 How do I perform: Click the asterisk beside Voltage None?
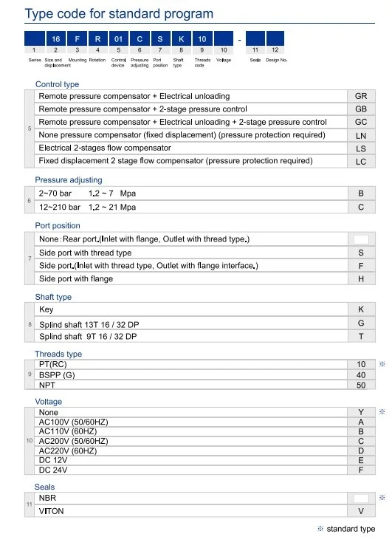382,411
